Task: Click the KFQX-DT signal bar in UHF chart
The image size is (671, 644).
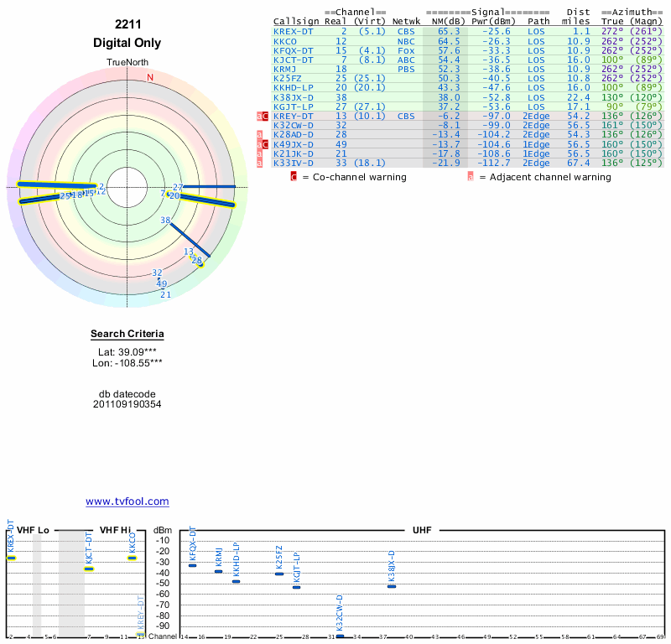Action: click(x=193, y=565)
